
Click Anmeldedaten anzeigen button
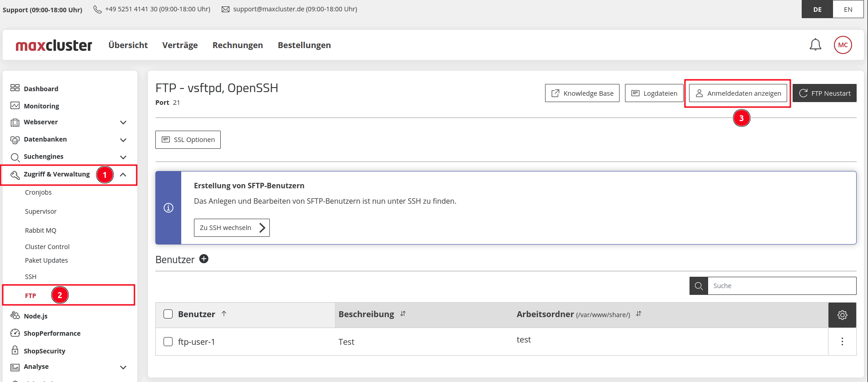738,93
